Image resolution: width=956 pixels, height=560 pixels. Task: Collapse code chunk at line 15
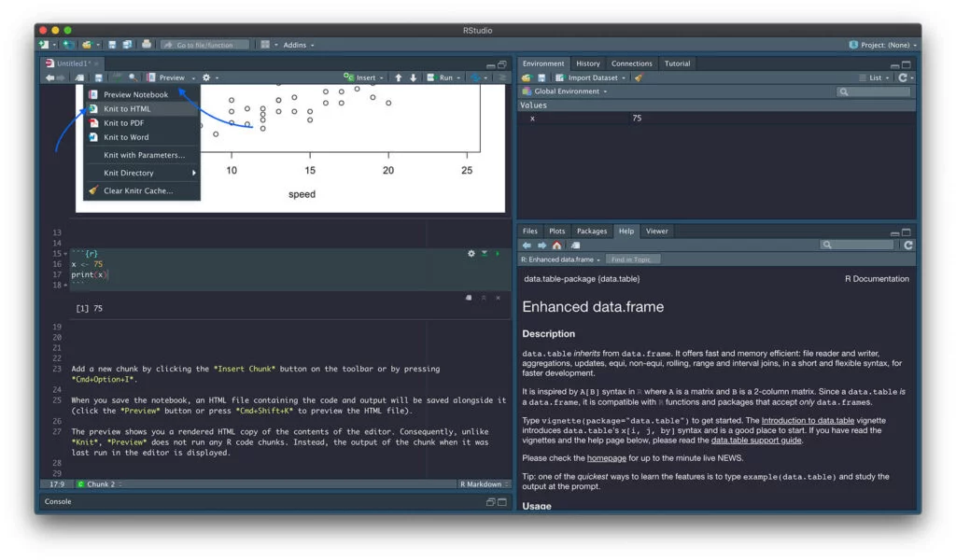(x=65, y=254)
